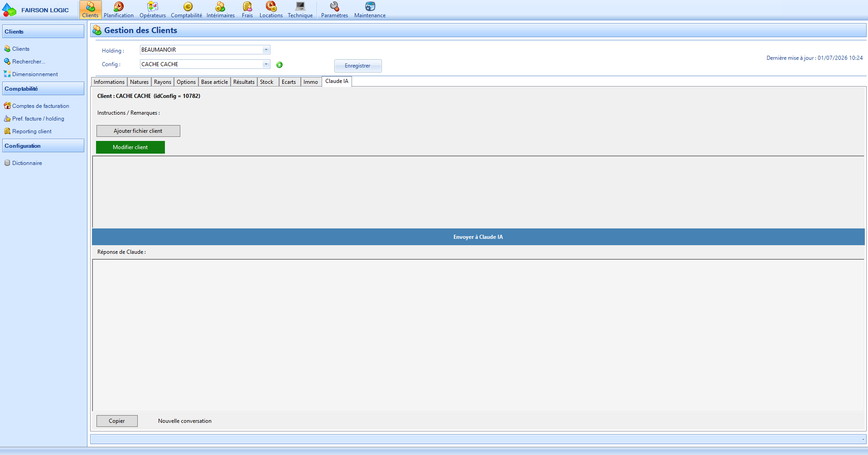
Task: Switch to the Informations tab
Action: tap(109, 82)
